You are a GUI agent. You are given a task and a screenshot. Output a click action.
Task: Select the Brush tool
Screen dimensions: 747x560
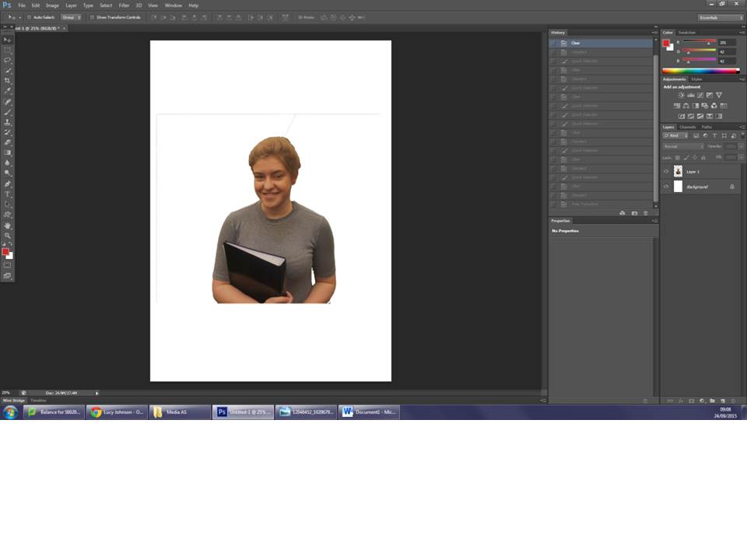click(x=7, y=112)
